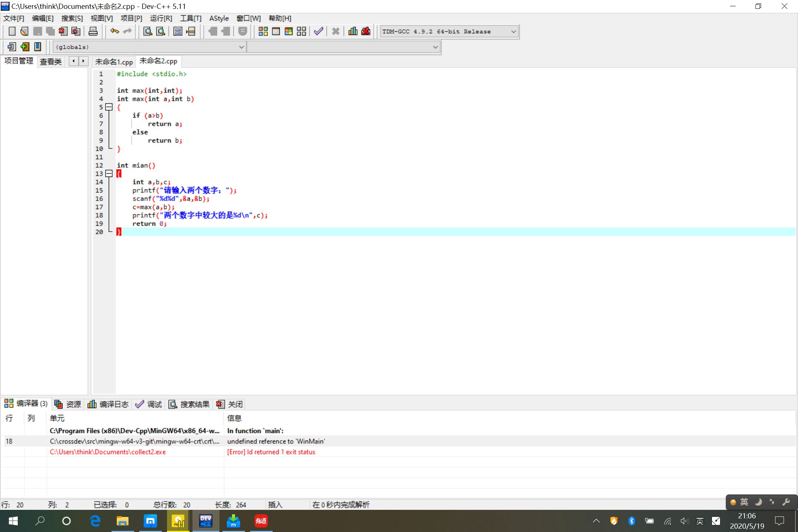
Task: Click the Close file toolbar icon
Action: [63, 31]
